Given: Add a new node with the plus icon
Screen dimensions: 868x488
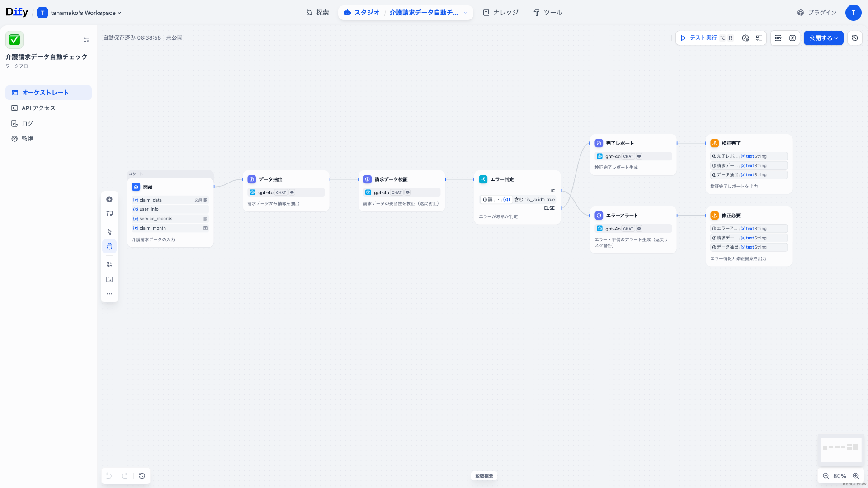Looking at the screenshot, I should pyautogui.click(x=109, y=199).
